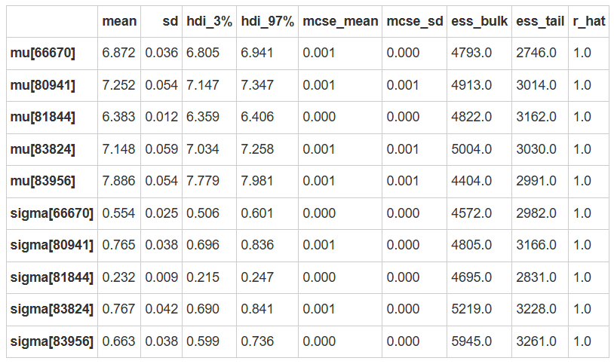Screen dimensions: 614x364
Task: Click the sd column header
Action: 170,21
